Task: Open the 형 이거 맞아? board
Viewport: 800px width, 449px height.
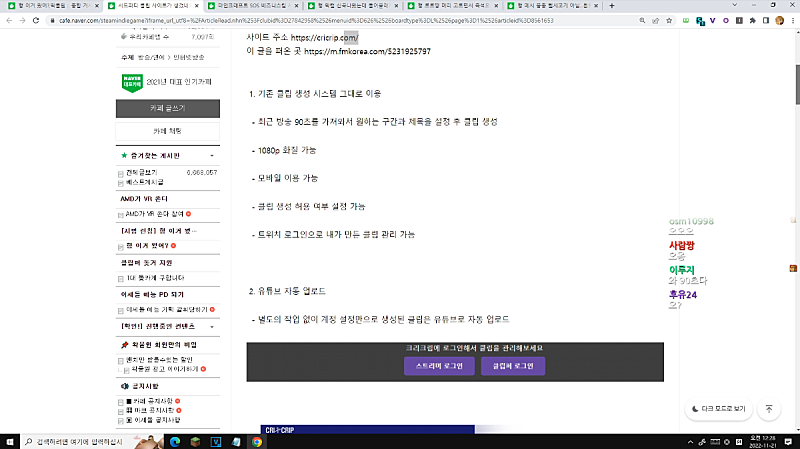Action: click(147, 245)
